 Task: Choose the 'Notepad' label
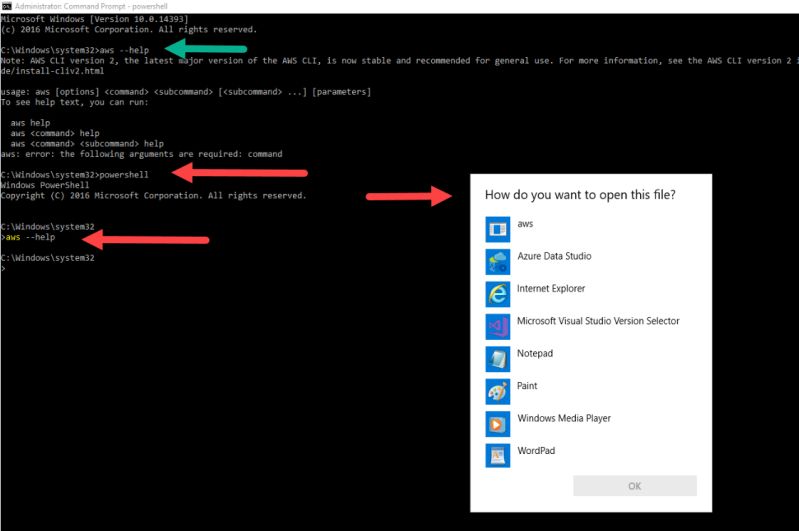pos(535,353)
